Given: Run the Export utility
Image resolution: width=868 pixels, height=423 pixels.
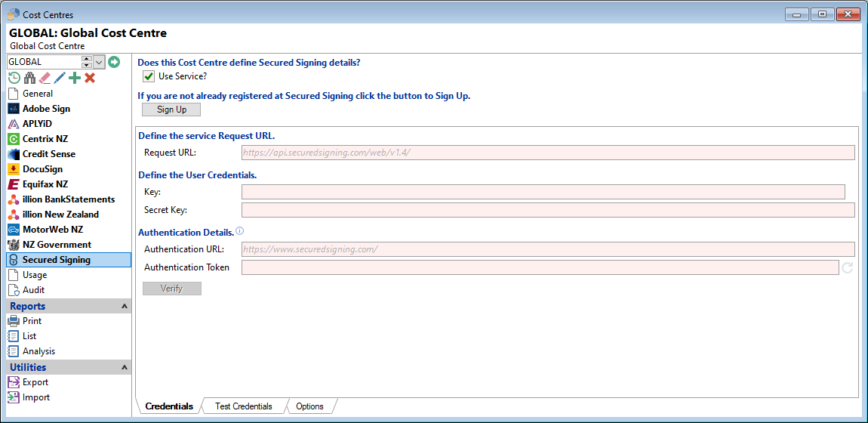Looking at the screenshot, I should pos(69,382).
